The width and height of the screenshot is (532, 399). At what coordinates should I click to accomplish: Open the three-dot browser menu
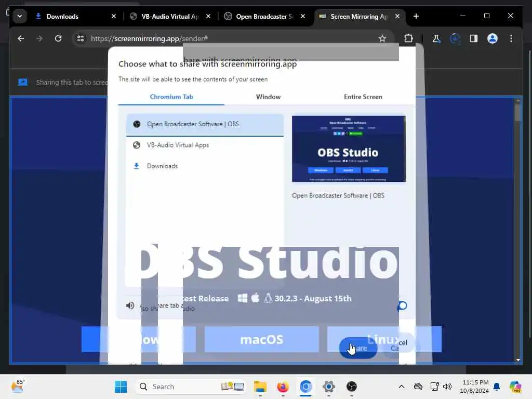[x=511, y=38]
